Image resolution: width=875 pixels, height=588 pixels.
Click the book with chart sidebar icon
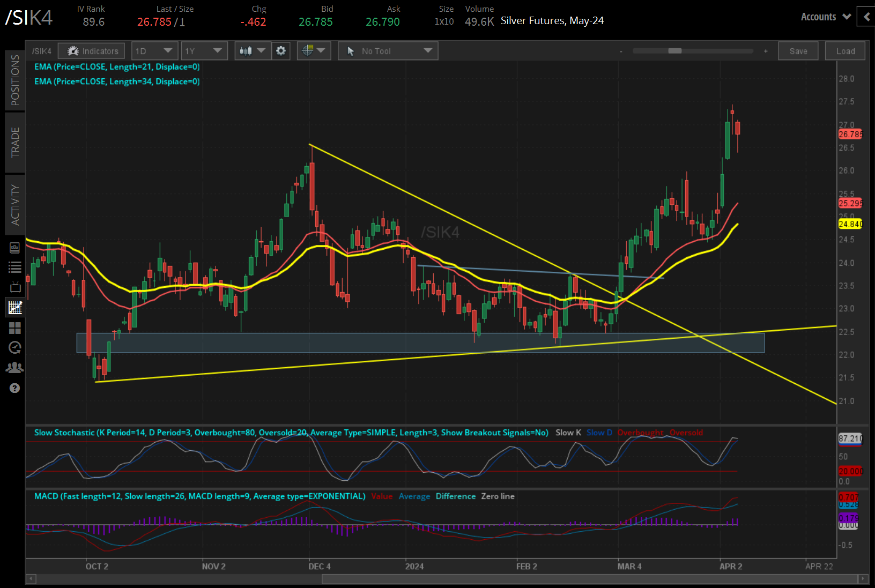(15, 248)
